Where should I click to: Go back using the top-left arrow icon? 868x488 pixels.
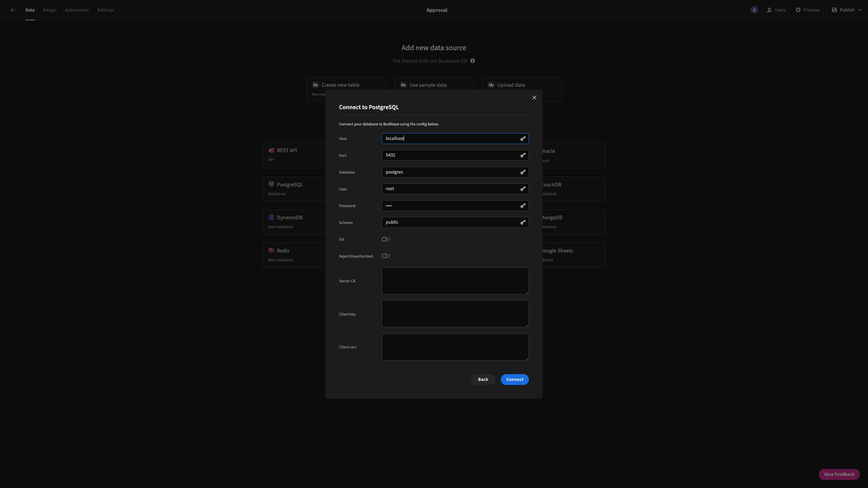13,10
